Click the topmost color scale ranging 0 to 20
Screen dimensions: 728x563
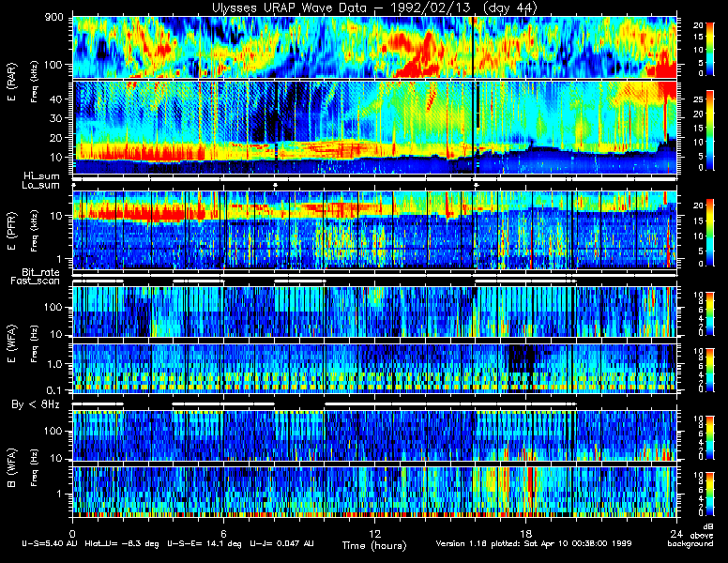(710, 48)
